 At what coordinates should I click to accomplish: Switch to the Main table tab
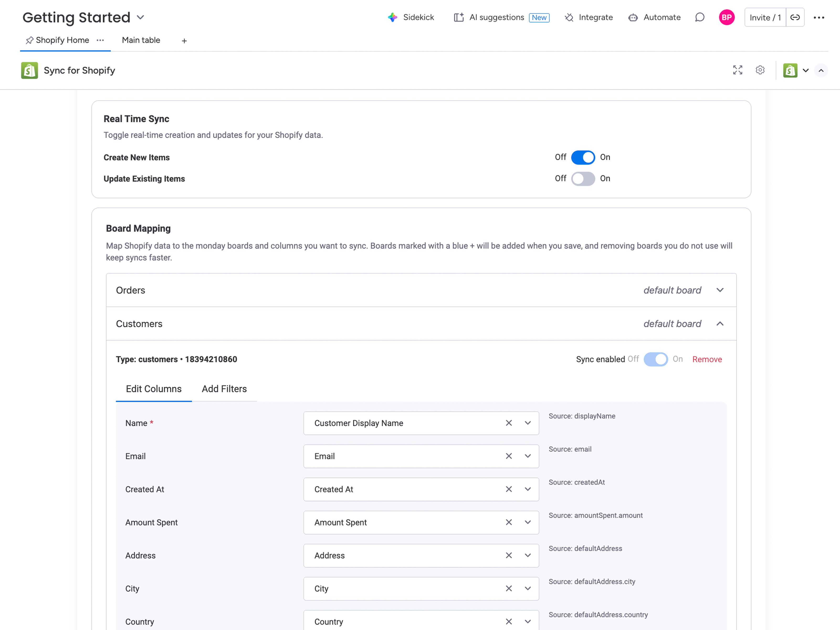click(141, 40)
